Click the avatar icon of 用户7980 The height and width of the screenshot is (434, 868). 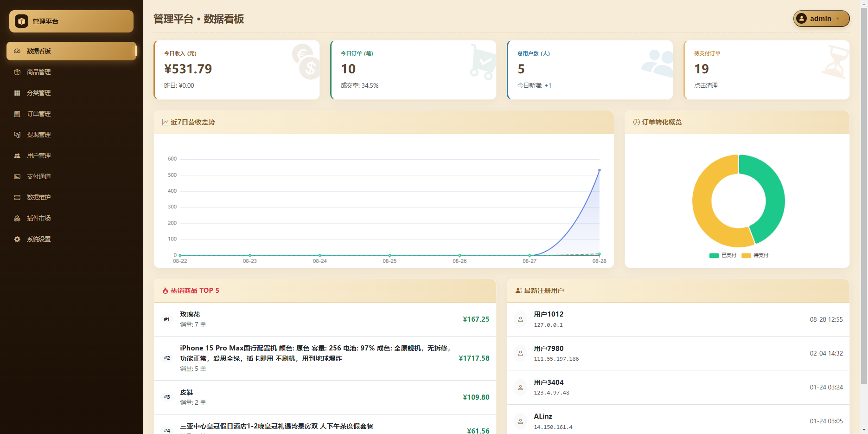coord(520,353)
